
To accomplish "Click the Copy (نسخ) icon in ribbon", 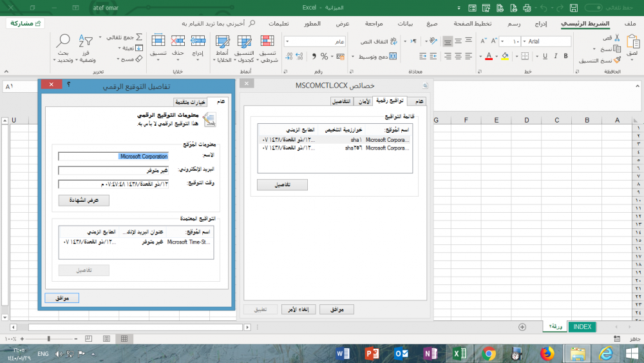I will coord(617,49).
